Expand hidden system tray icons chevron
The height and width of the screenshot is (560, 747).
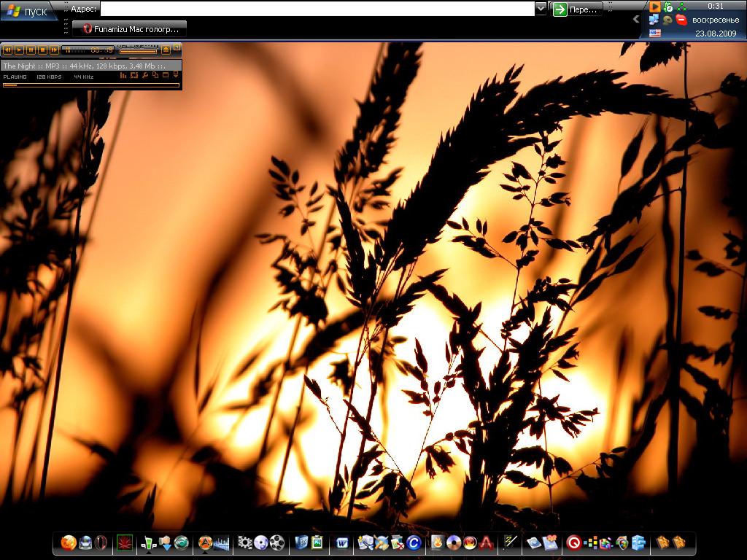pos(636,20)
